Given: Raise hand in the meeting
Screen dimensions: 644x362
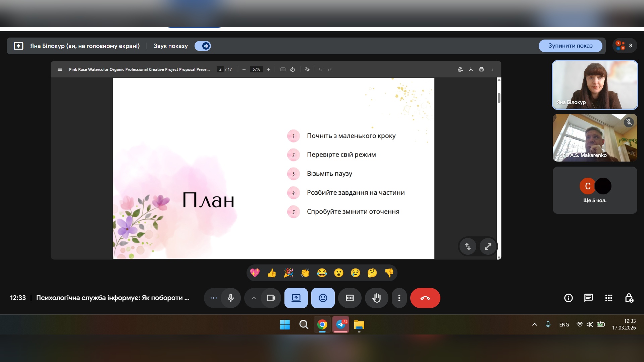Looking at the screenshot, I should pyautogui.click(x=376, y=298).
